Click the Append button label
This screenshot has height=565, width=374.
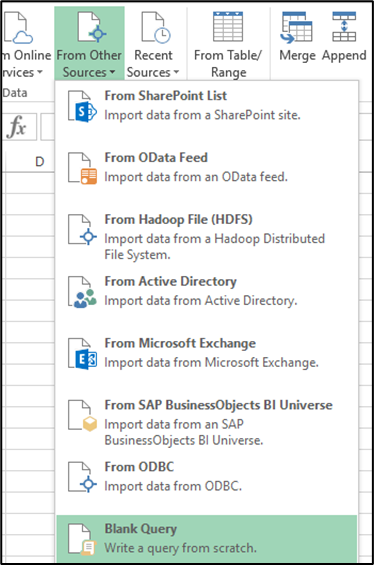click(344, 56)
